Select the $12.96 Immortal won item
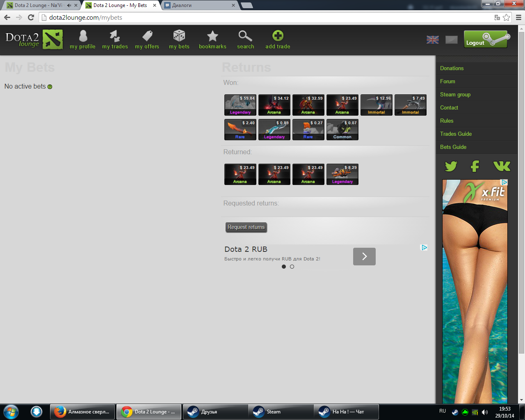Screen dimensions: 525x420 click(x=377, y=105)
